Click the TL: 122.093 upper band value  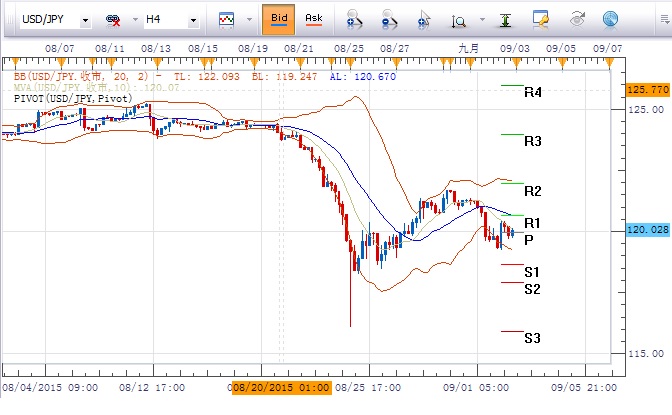click(x=207, y=77)
